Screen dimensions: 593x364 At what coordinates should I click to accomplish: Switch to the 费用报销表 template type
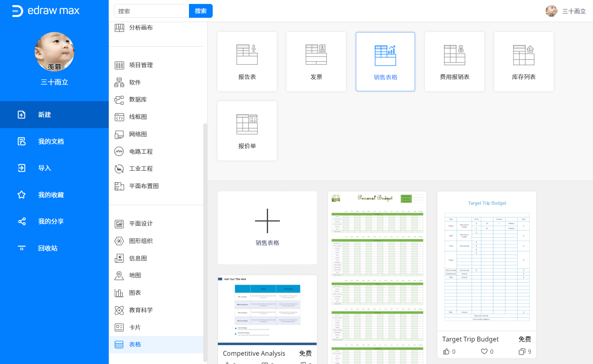tap(454, 62)
